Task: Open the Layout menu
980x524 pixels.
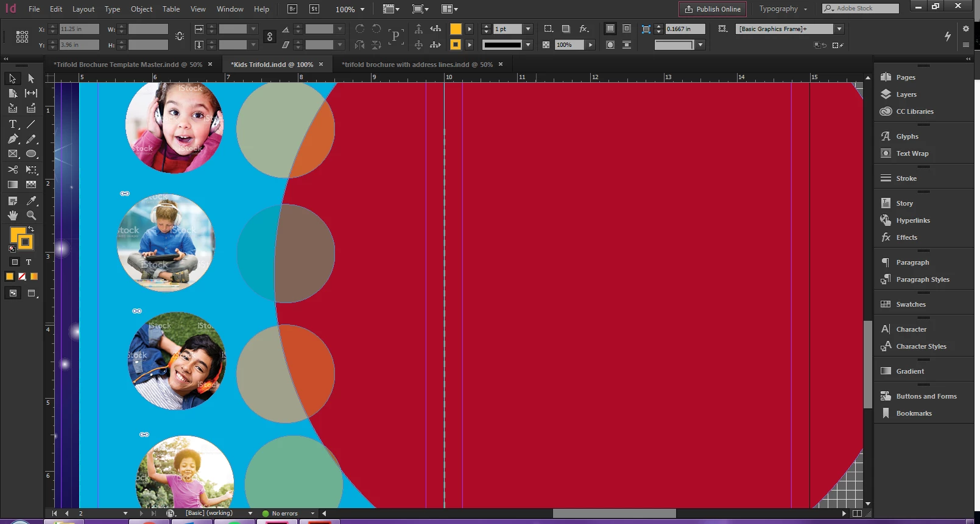Action: pyautogui.click(x=83, y=9)
